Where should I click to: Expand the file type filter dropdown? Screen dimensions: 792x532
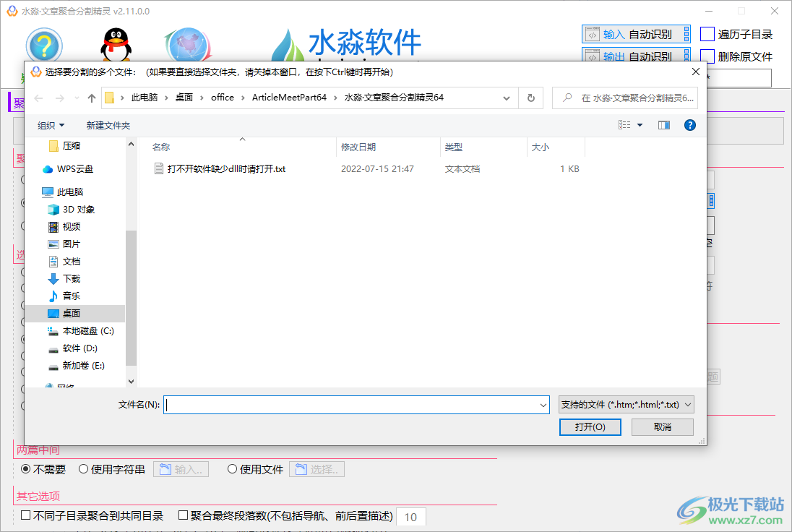pos(627,405)
